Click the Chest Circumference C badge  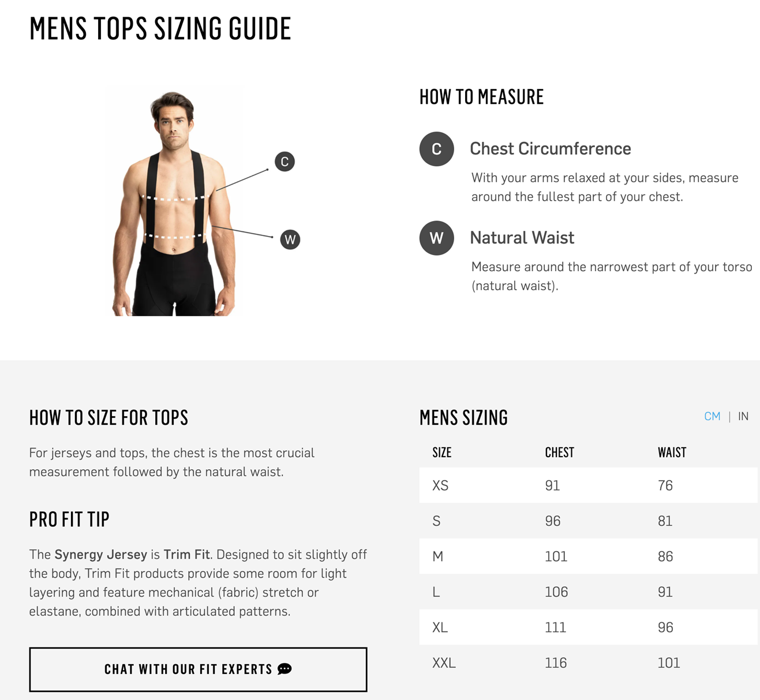436,149
